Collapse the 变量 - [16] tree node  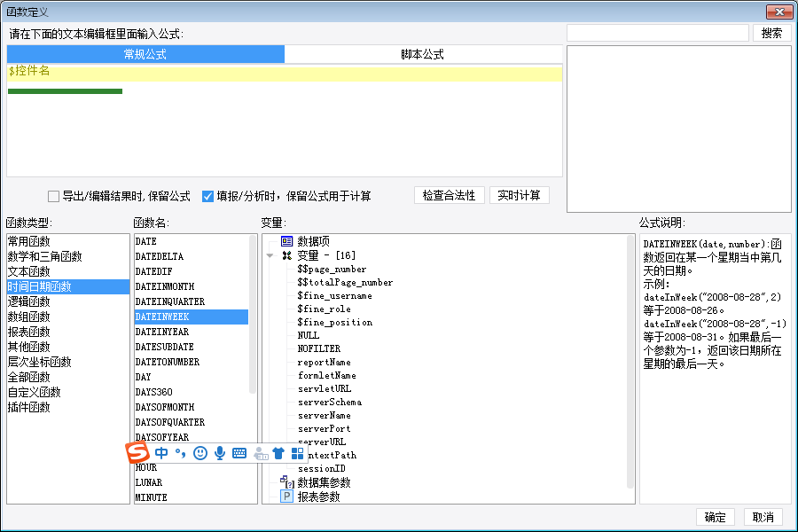[270, 255]
